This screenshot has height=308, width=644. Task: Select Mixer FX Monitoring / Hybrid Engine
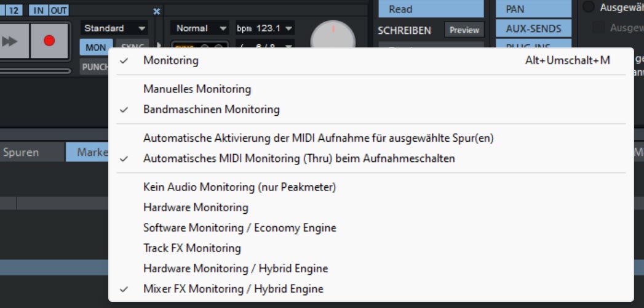pyautogui.click(x=371, y=289)
